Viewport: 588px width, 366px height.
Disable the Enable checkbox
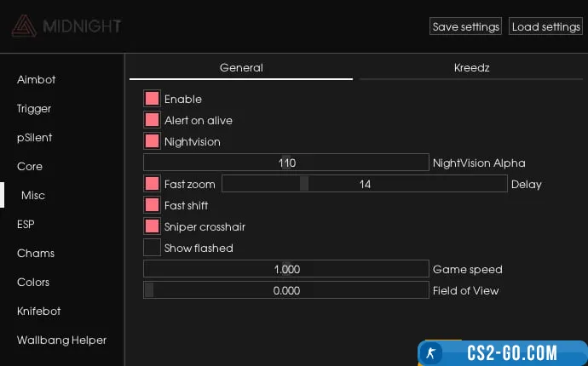coord(152,99)
